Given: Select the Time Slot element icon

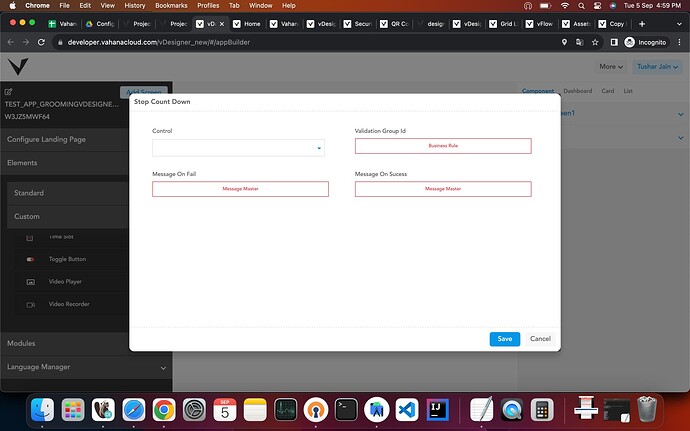Looking at the screenshot, I should coord(30,238).
